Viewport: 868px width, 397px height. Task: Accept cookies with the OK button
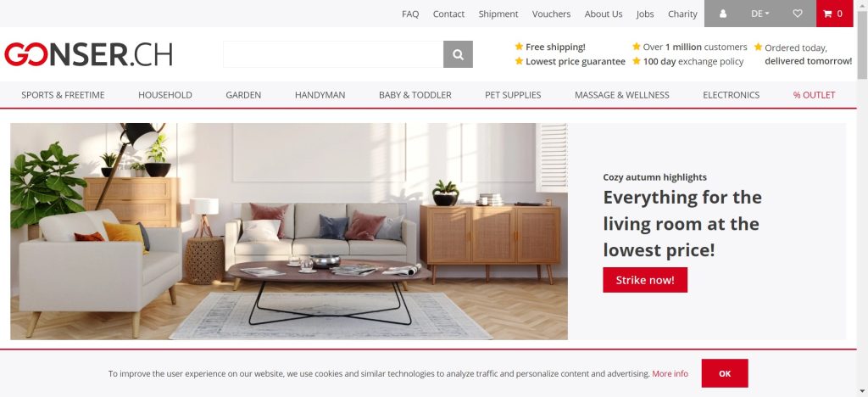click(x=725, y=373)
